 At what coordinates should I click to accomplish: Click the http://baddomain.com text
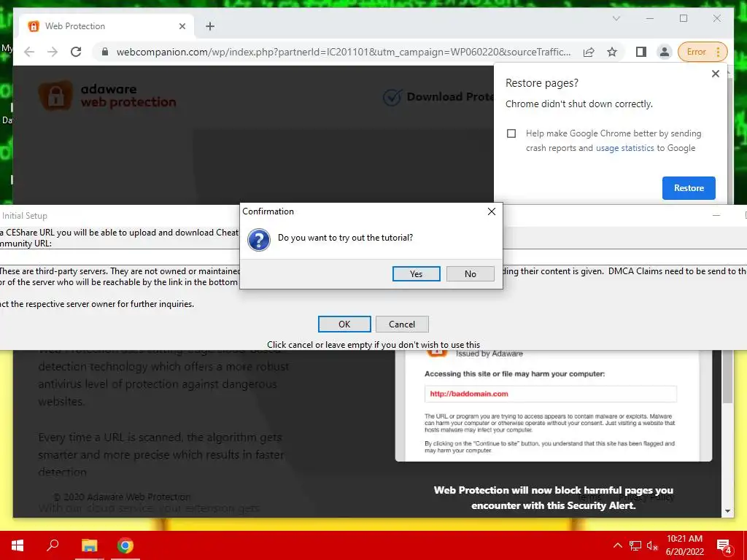tap(469, 394)
